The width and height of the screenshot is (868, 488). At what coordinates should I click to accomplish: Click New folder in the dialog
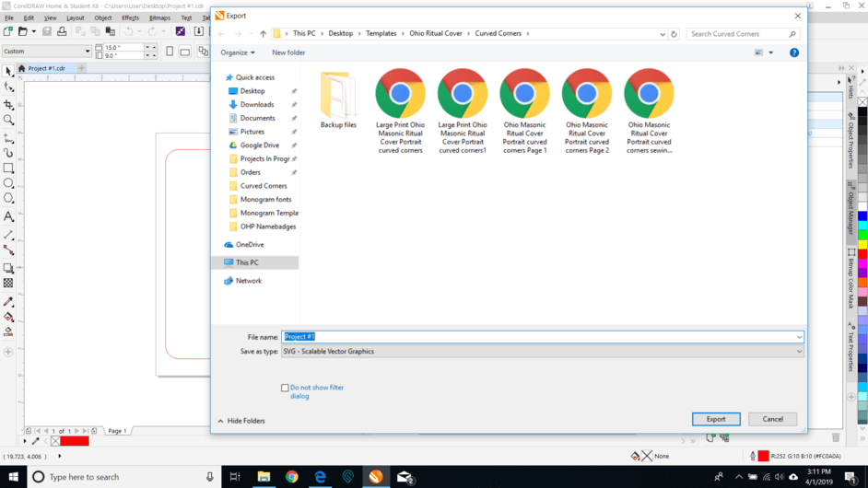coord(288,52)
